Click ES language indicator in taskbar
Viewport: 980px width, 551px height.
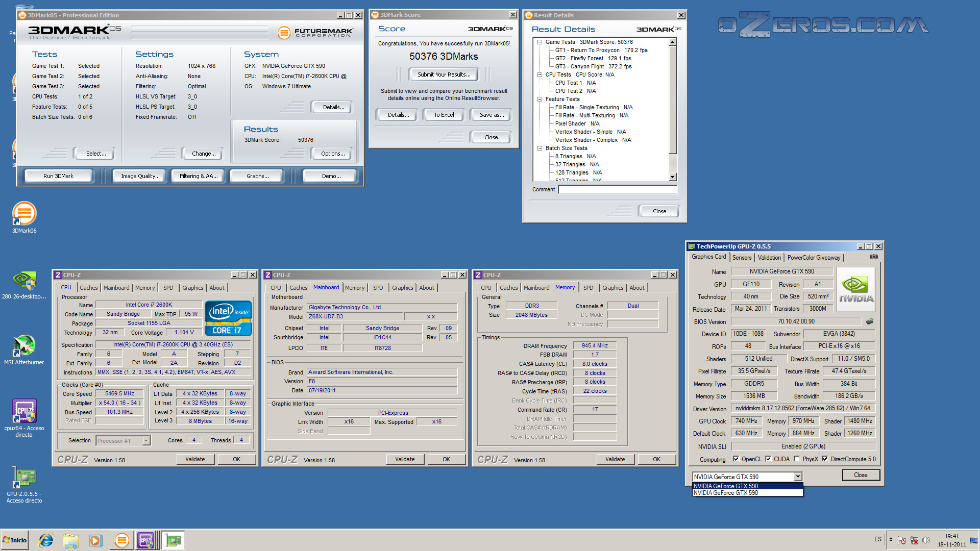(878, 539)
